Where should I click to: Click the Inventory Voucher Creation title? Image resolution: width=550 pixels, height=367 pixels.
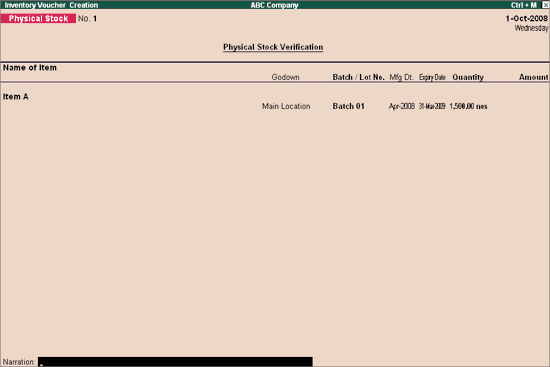click(51, 5)
